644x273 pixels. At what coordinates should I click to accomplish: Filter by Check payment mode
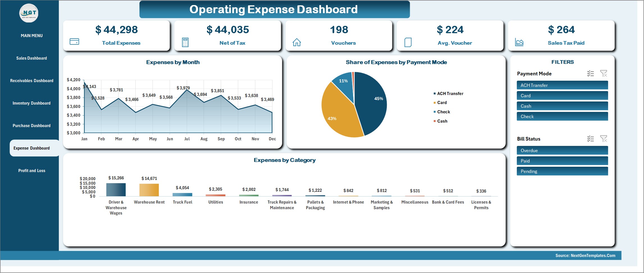click(x=562, y=116)
